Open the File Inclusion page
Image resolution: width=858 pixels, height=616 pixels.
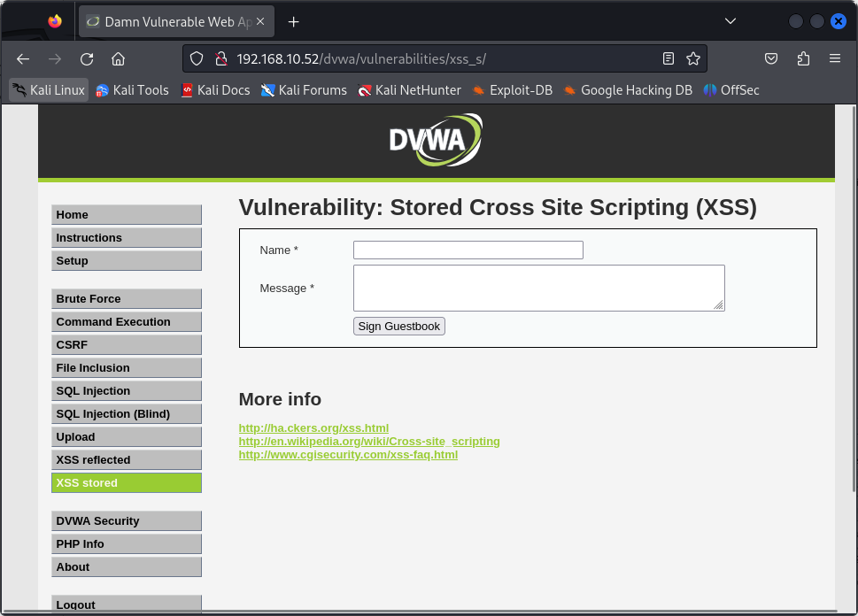coord(127,367)
